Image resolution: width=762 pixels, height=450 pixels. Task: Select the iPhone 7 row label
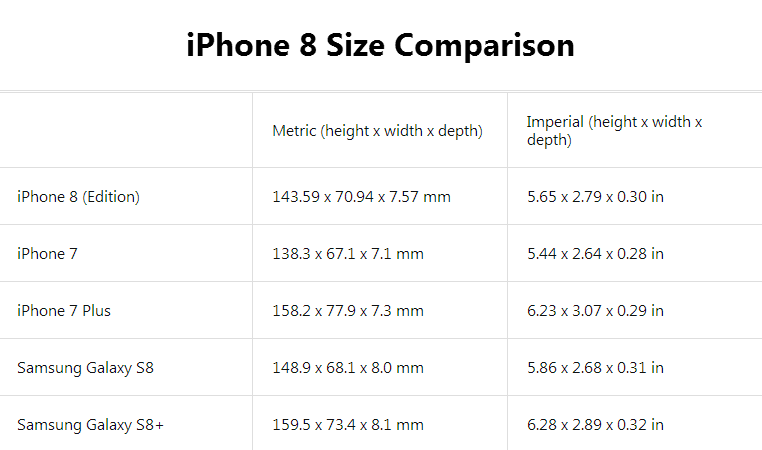point(47,254)
